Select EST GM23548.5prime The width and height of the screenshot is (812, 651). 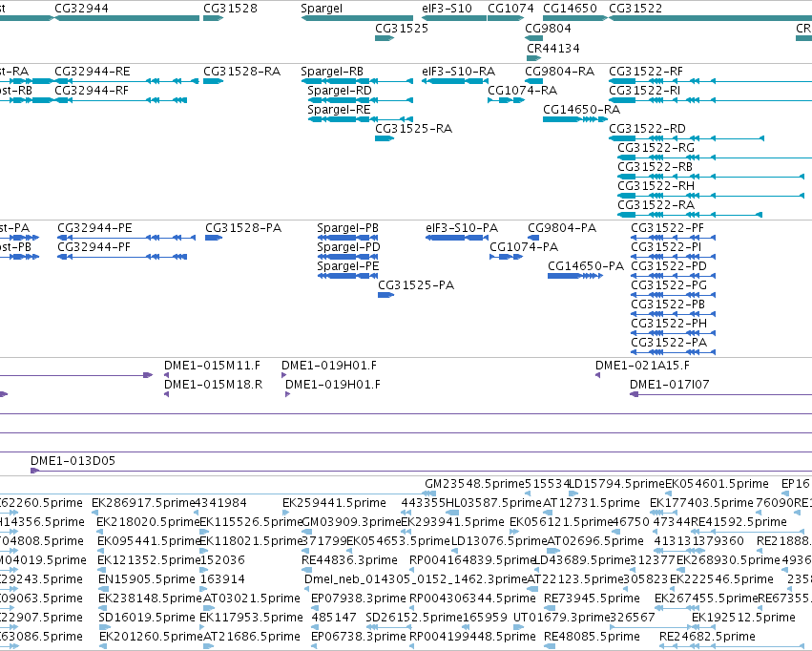[475, 484]
